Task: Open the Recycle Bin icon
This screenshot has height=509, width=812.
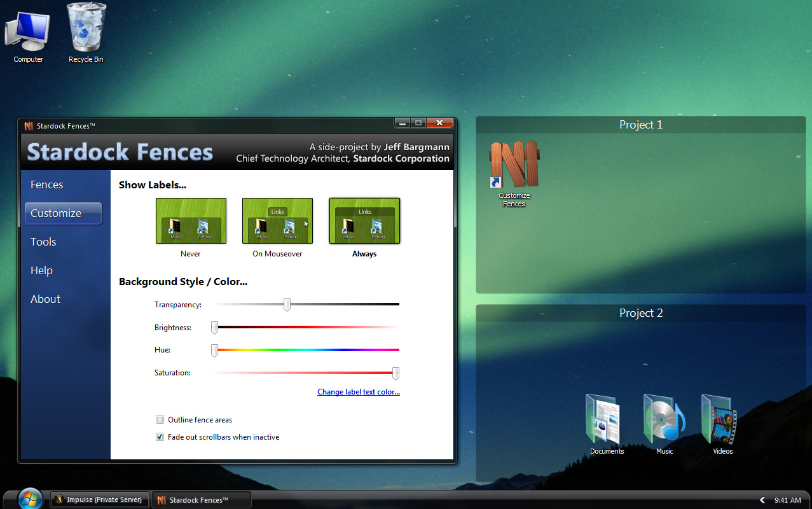Action: click(x=86, y=32)
